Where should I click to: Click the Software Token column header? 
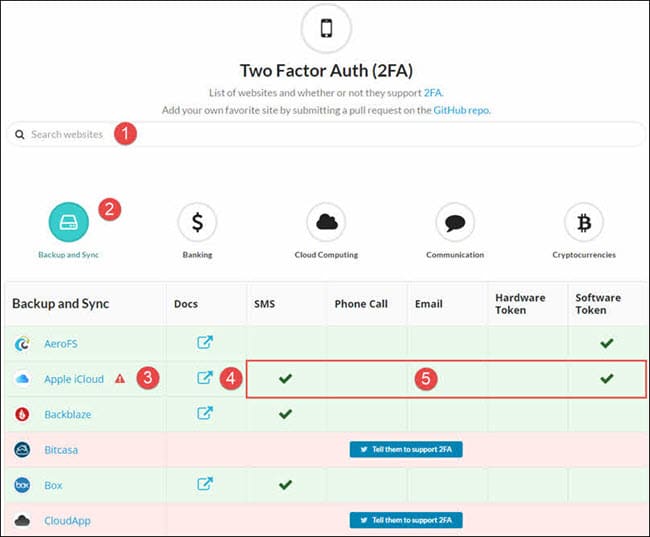click(x=598, y=304)
